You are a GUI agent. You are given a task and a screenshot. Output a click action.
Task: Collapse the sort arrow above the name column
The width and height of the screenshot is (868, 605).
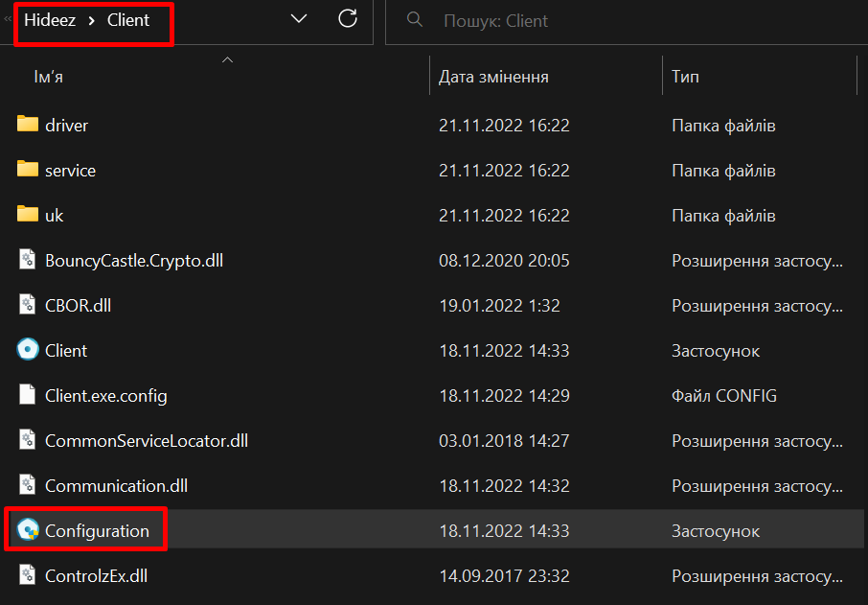tap(227, 58)
